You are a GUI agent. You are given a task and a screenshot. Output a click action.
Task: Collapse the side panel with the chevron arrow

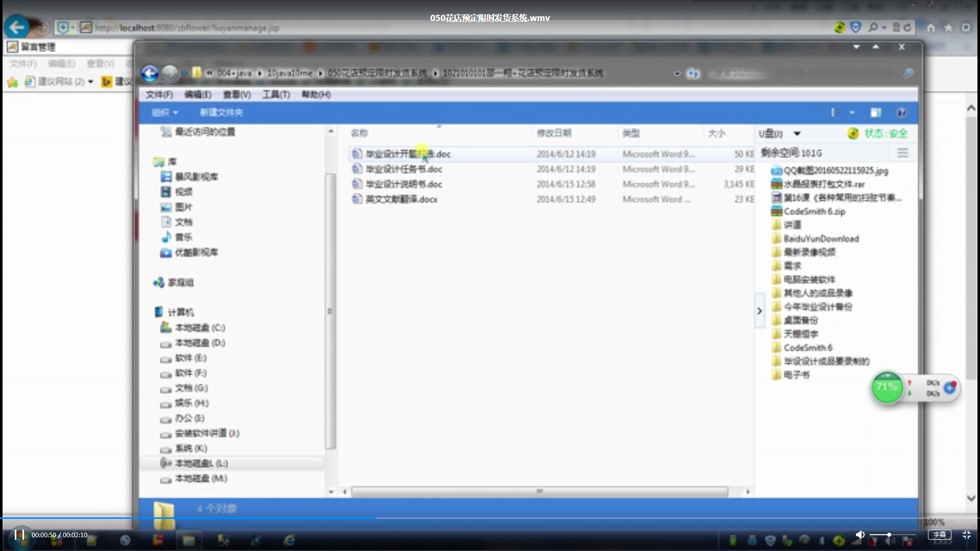[759, 311]
